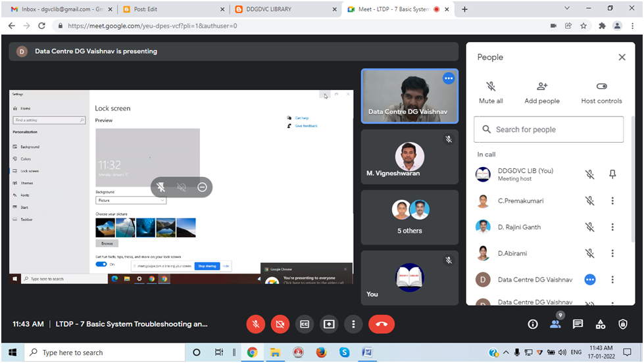Image resolution: width=644 pixels, height=363 pixels.
Task: Reload the Meet page
Action: pos(41,26)
